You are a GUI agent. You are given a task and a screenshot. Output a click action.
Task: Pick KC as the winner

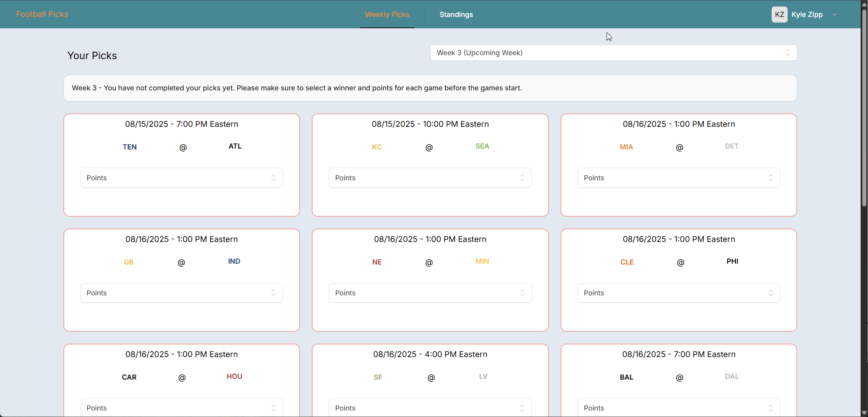377,147
